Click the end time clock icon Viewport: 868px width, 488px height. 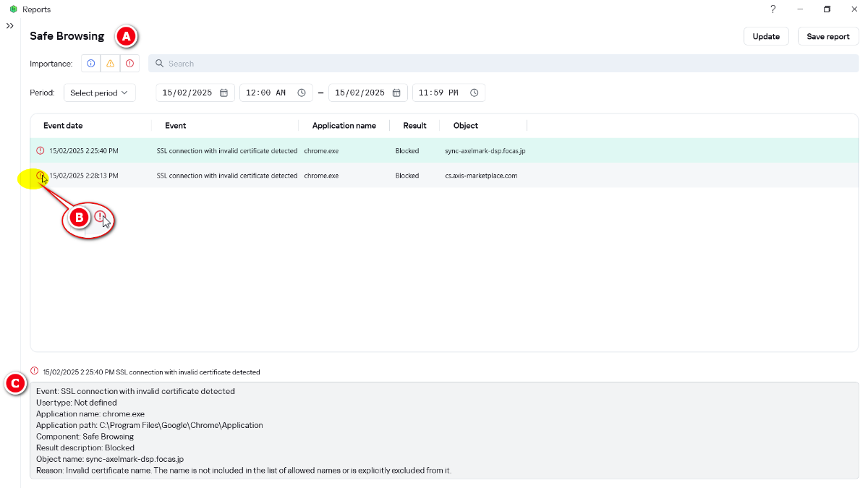(475, 93)
